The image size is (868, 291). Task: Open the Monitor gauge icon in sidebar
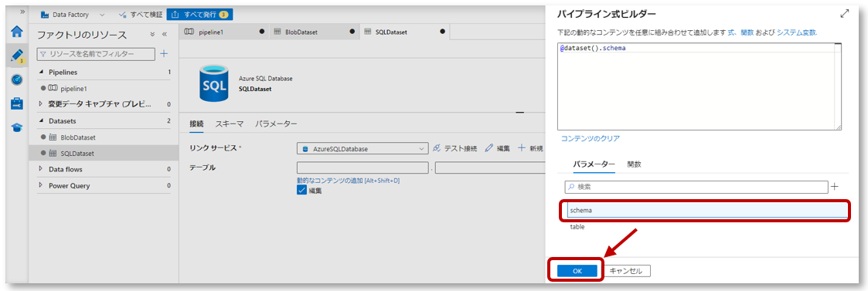click(x=17, y=80)
